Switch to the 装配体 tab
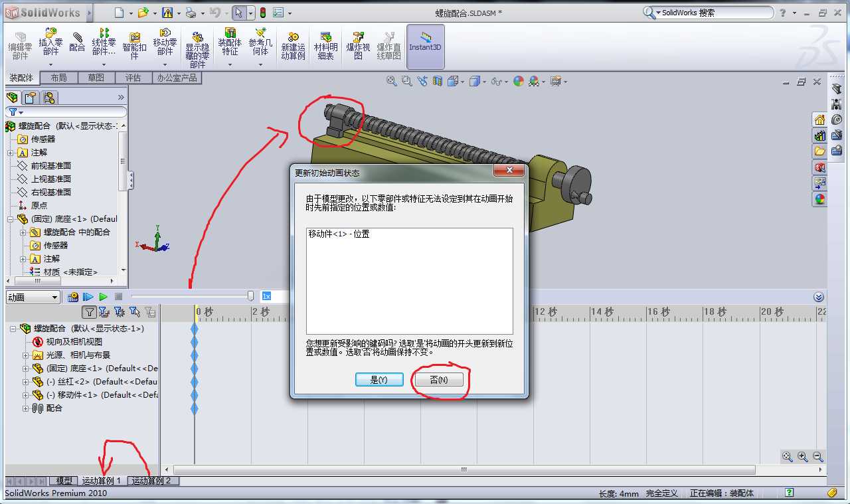850x504 pixels. [21, 78]
